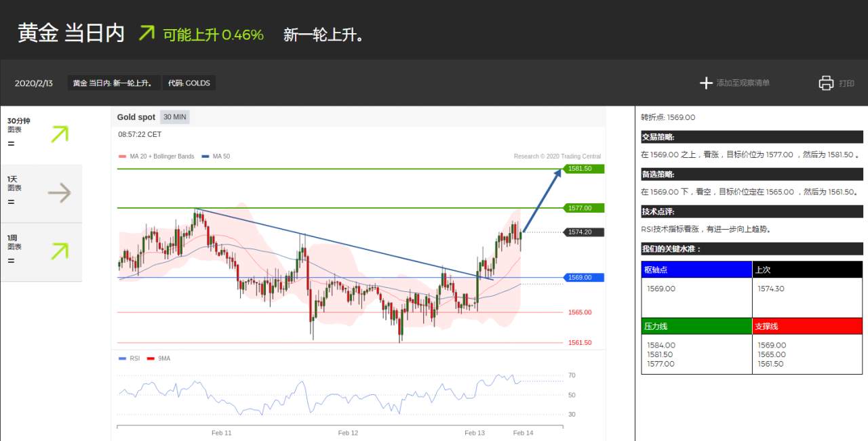The image size is (868, 441).
Task: Click the 可能上升 0.46% headline text
Action: point(214,35)
